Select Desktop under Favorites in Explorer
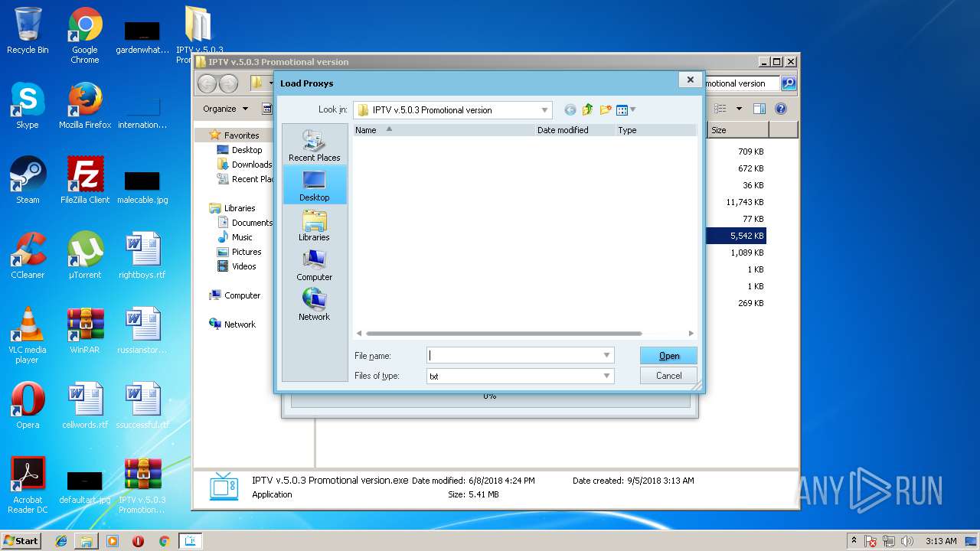The width and height of the screenshot is (980, 551). pyautogui.click(x=247, y=150)
